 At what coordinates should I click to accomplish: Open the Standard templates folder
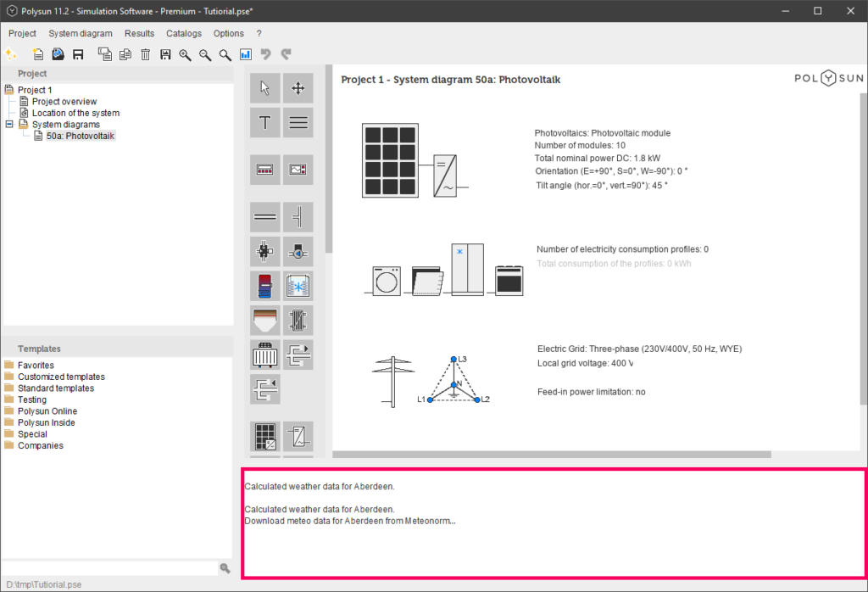pos(55,388)
